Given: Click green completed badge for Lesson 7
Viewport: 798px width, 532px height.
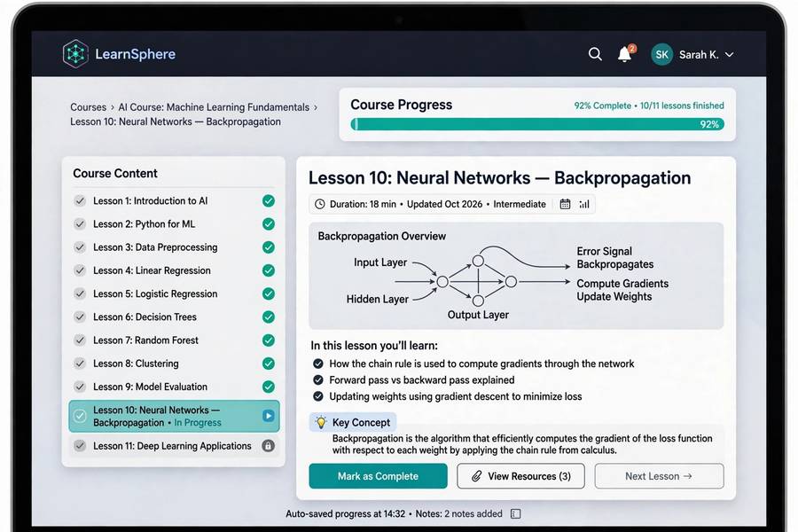Looking at the screenshot, I should point(269,340).
